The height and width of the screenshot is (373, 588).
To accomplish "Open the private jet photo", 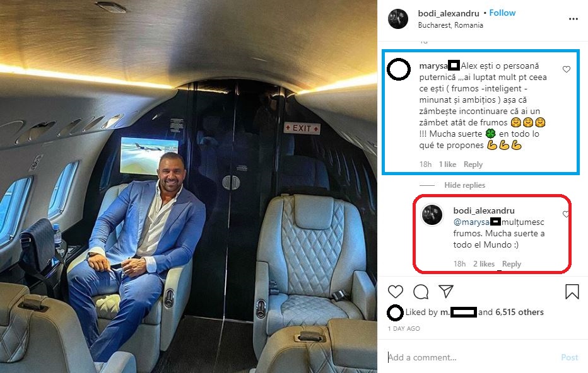I will point(189,186).
